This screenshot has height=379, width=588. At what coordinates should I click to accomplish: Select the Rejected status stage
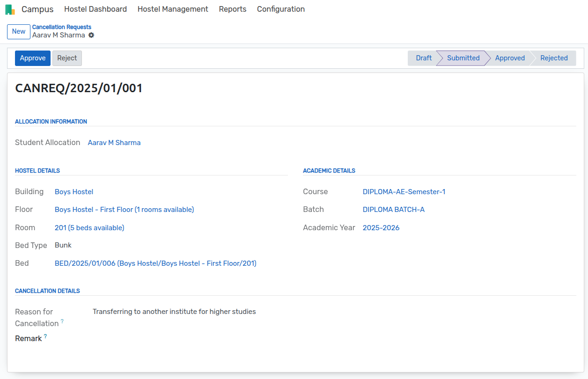tap(554, 58)
